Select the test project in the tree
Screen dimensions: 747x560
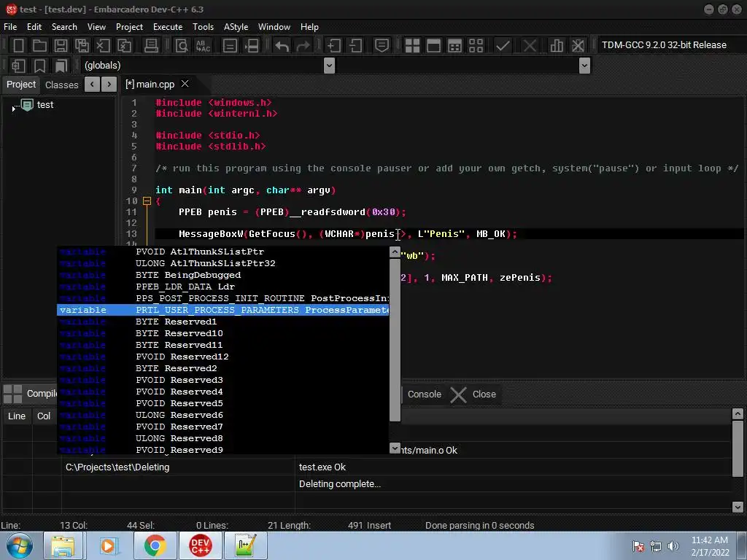(x=45, y=105)
